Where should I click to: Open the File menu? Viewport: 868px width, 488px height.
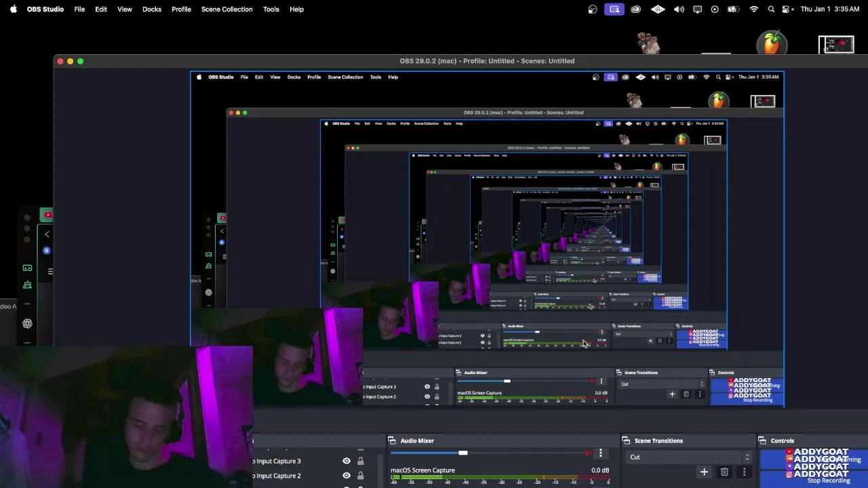79,9
